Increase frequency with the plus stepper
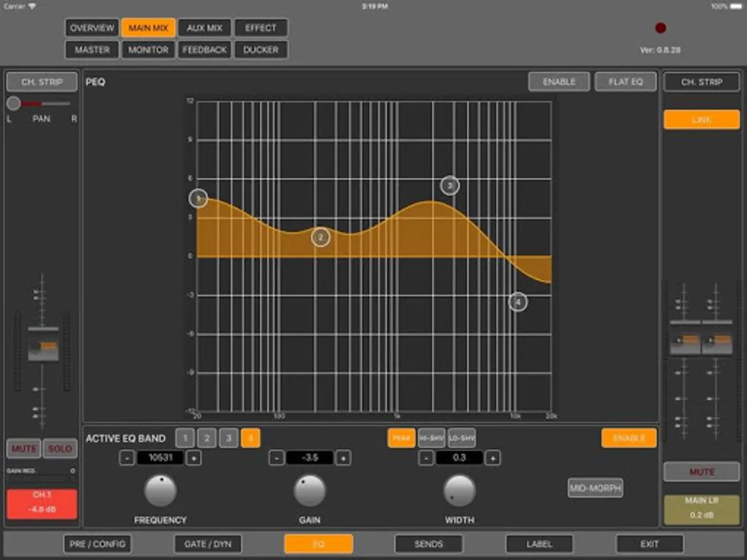 194,458
